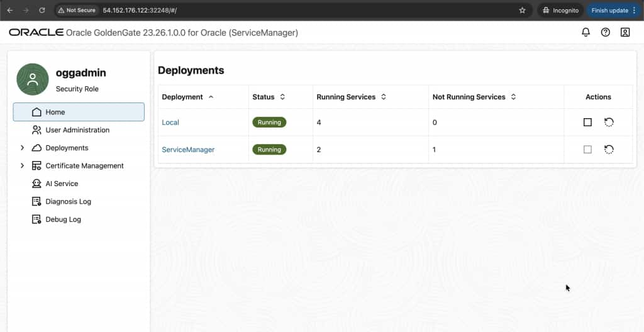Click the User Administration people icon
644x332 pixels.
pyautogui.click(x=36, y=130)
